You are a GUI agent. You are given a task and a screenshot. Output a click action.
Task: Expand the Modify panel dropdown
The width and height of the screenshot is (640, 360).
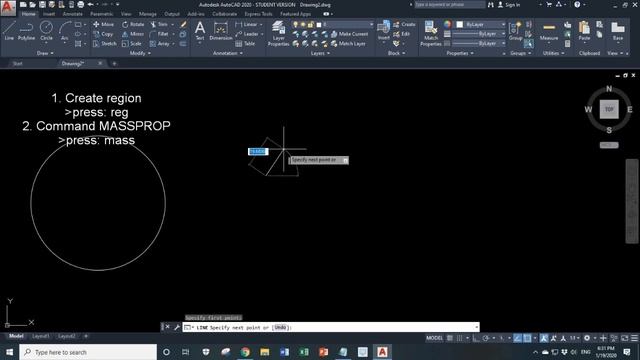[x=140, y=53]
